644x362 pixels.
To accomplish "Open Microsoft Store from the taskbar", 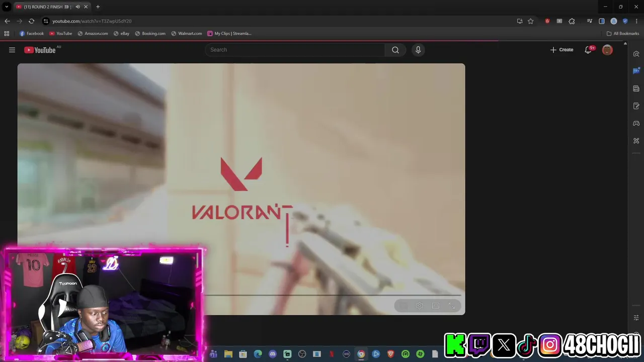I will click(x=243, y=354).
